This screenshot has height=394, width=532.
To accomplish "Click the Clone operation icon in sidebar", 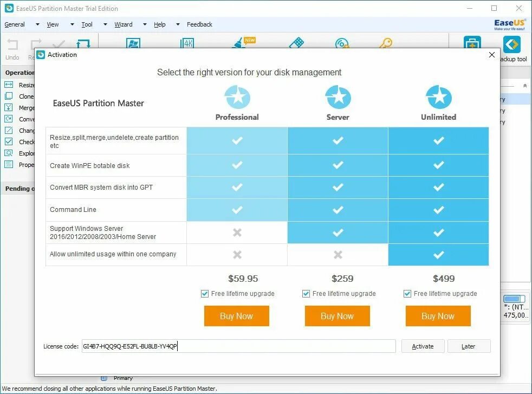I will (x=9, y=96).
